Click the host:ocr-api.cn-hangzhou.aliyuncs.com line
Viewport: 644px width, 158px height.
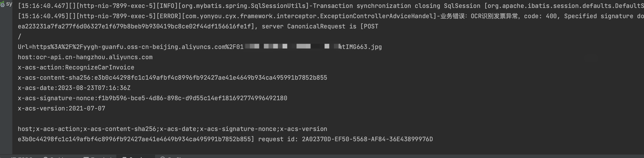[x=85, y=57]
